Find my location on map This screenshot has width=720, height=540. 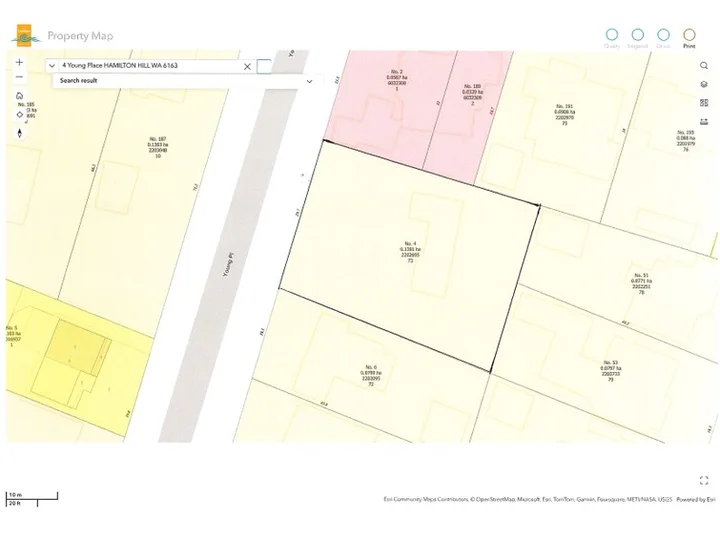pyautogui.click(x=19, y=114)
